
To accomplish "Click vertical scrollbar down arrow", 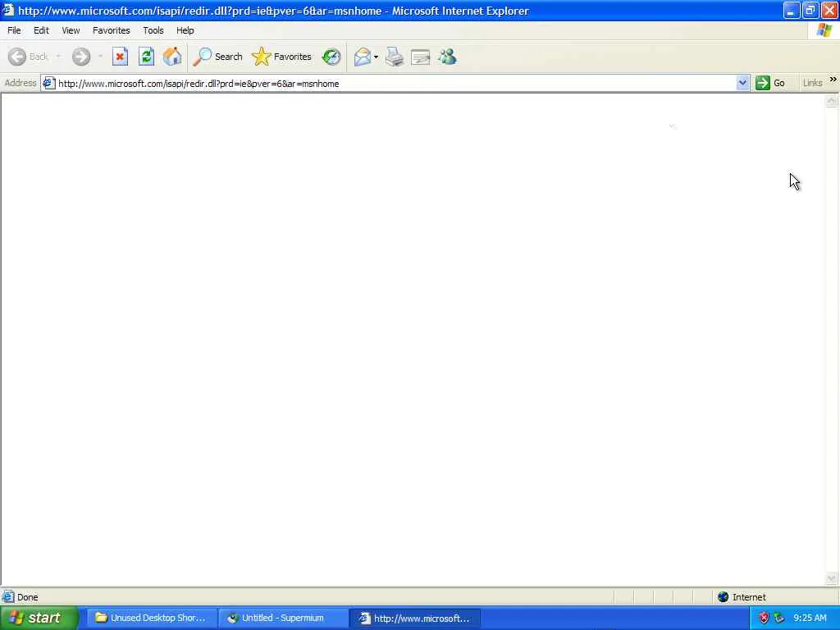I will [832, 578].
